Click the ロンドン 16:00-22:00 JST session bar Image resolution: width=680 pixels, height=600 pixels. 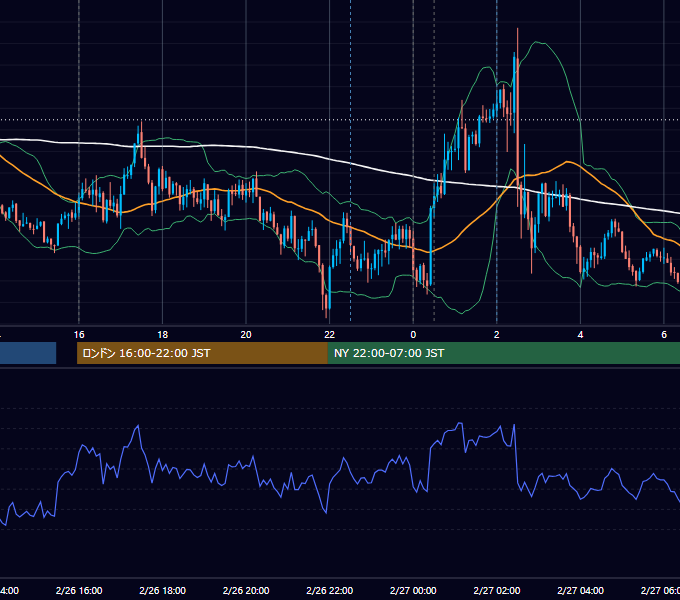pos(202,353)
